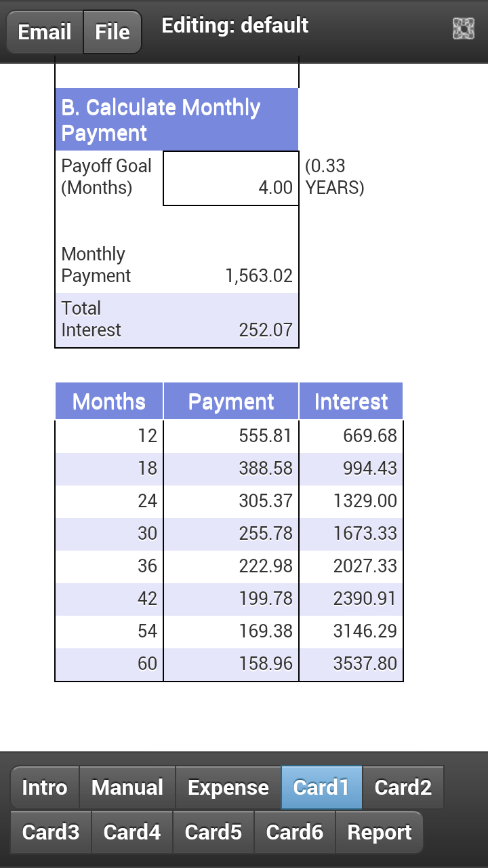Select the Card5 tab
The height and width of the screenshot is (868, 488).
coord(213,832)
